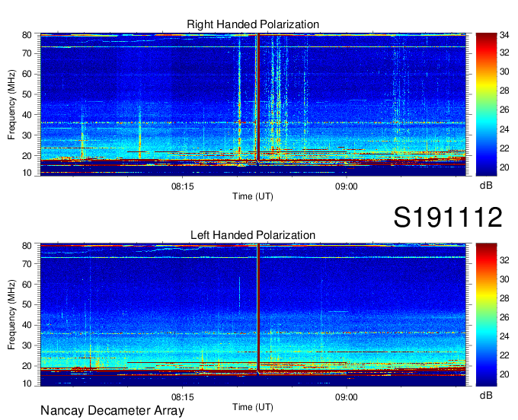Select the large "S191112" label
The width and height of the screenshot is (518, 420).
click(x=448, y=217)
